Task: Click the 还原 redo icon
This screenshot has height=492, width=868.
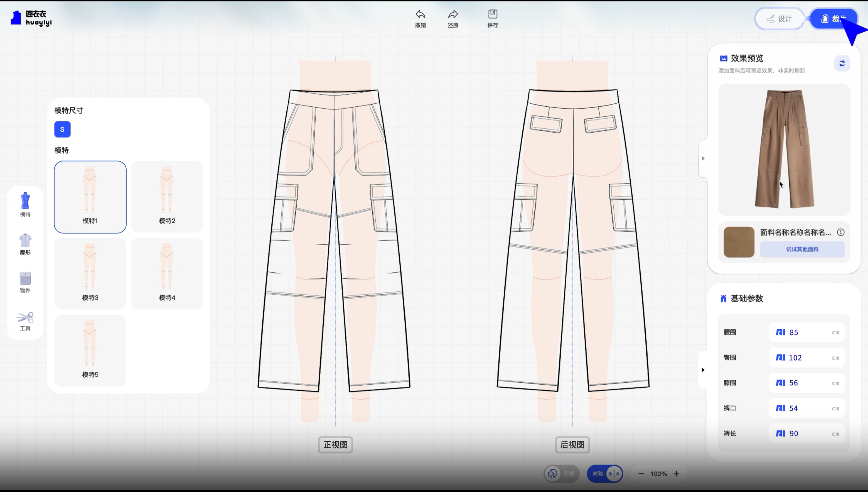Action: 453,14
